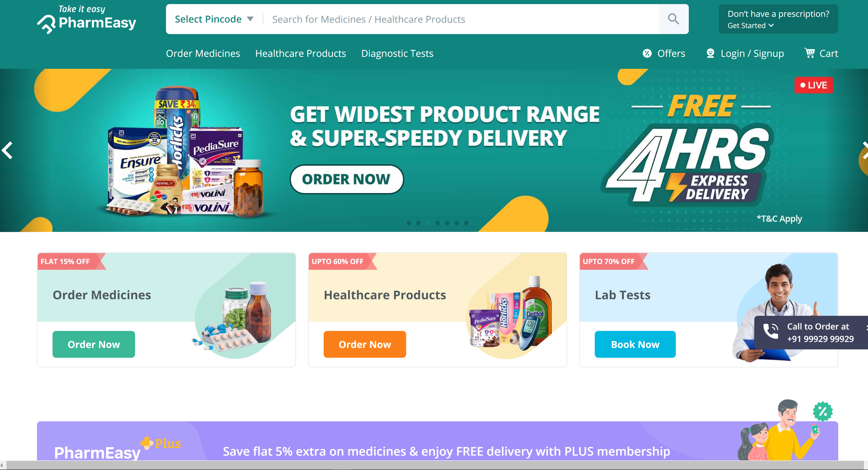The width and height of the screenshot is (868, 470).
Task: Click the Book Now button for Lab Tests
Action: 635,344
